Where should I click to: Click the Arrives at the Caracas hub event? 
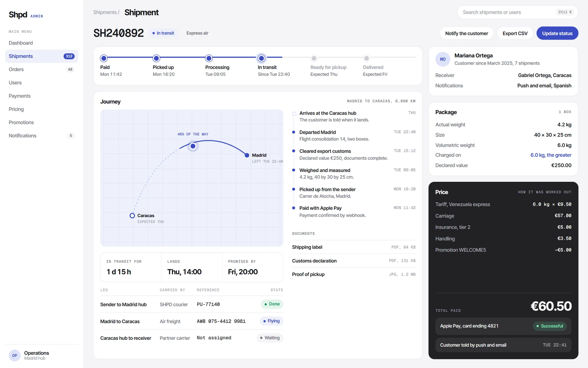[x=354, y=117]
